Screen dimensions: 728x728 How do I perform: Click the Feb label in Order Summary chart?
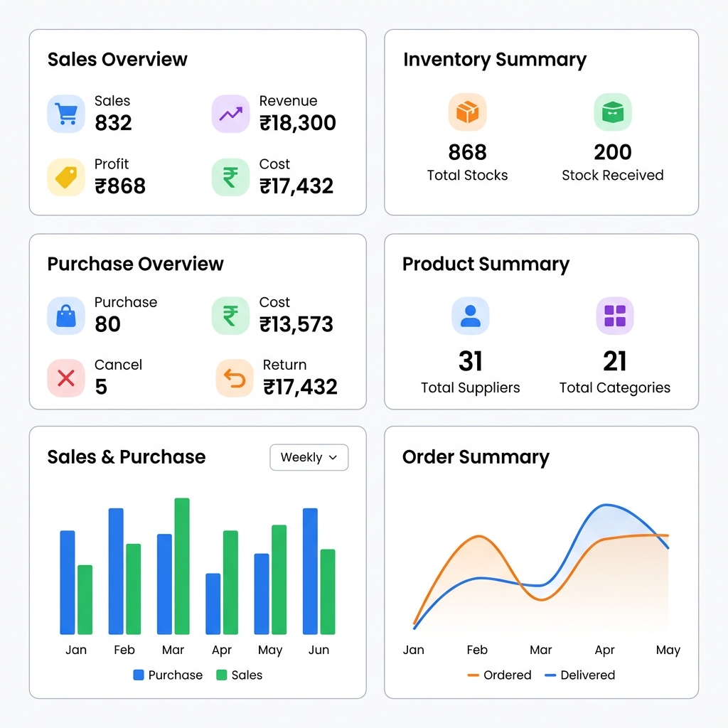477,650
